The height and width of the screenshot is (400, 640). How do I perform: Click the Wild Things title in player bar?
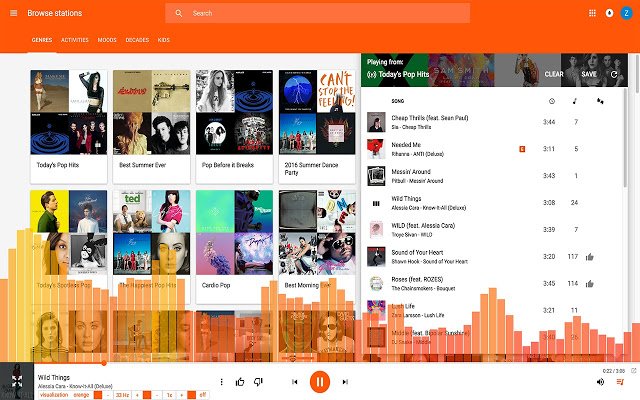pyautogui.click(x=54, y=378)
